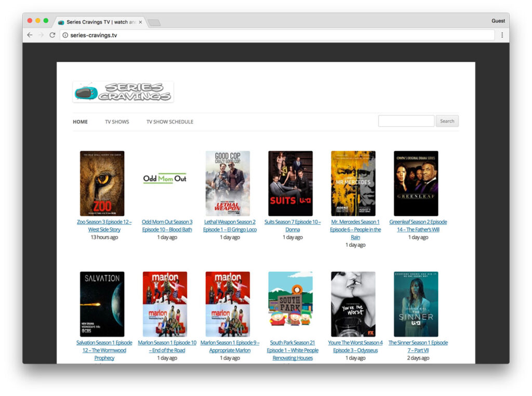Click the "1 day ago" text under Suits
532x396 pixels.
point(292,237)
